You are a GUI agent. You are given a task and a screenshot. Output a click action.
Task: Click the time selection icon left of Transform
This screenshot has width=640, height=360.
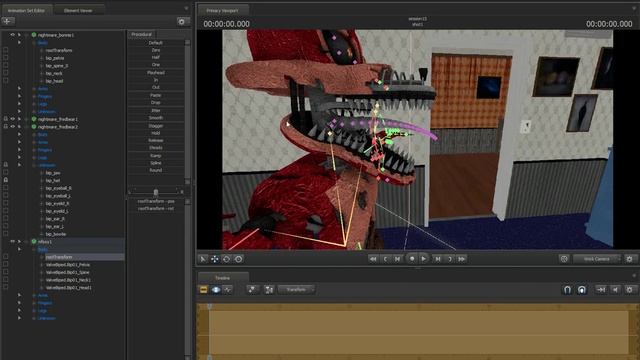click(269, 289)
